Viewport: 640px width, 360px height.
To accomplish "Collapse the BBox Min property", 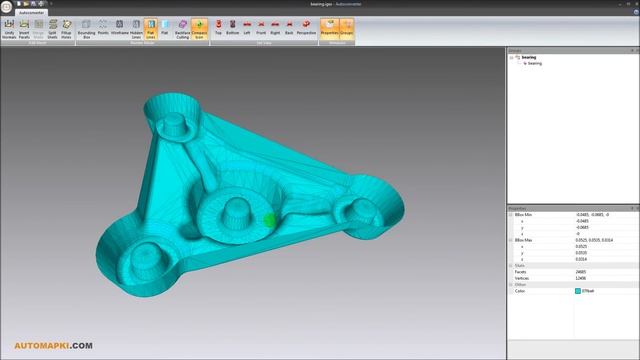I will coord(511,215).
